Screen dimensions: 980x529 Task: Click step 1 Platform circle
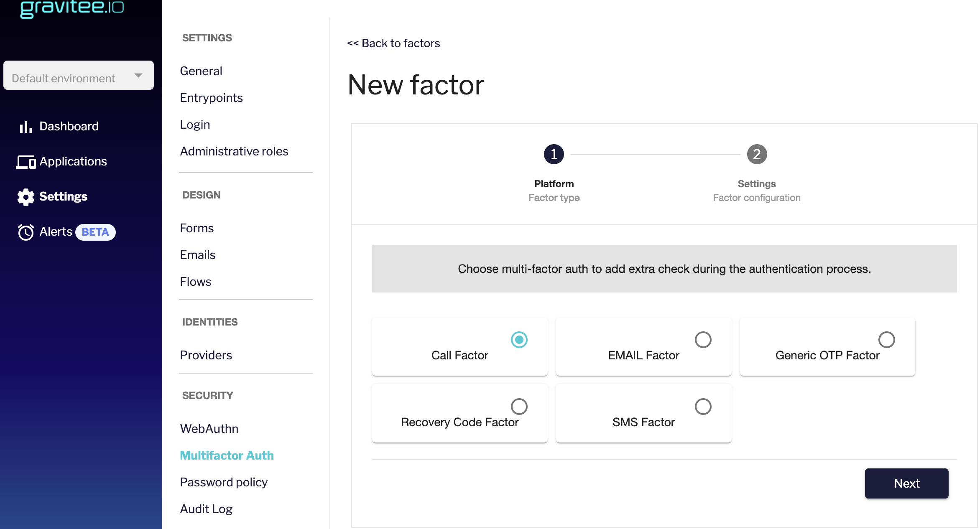554,155
